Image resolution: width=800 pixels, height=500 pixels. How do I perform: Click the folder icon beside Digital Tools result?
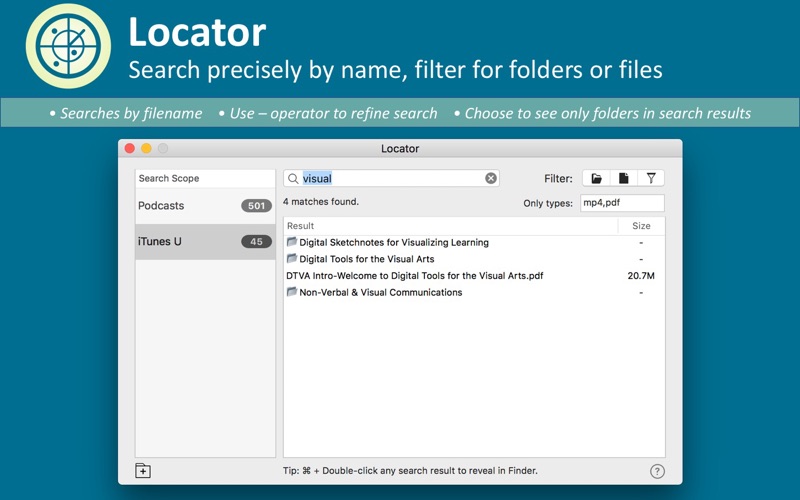(292, 259)
